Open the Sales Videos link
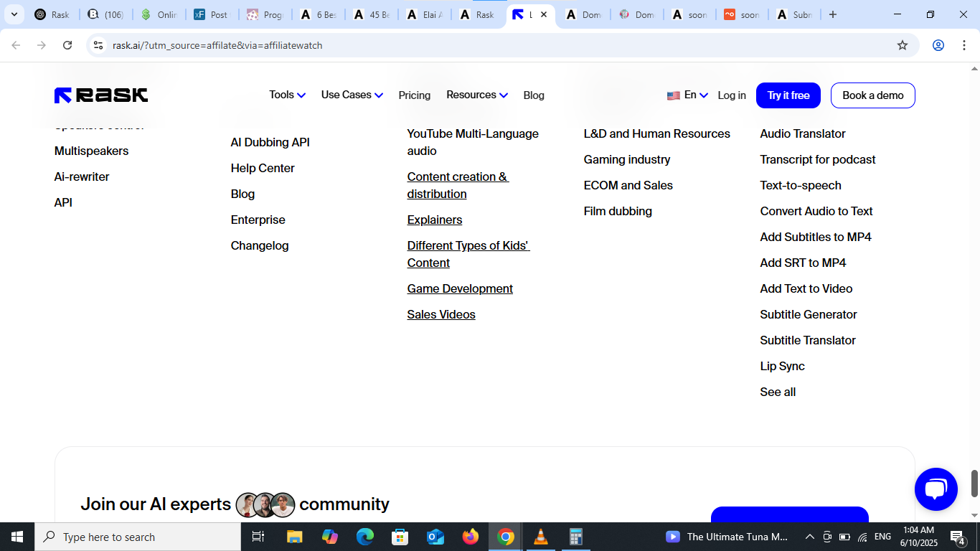The height and width of the screenshot is (551, 980). click(x=441, y=314)
